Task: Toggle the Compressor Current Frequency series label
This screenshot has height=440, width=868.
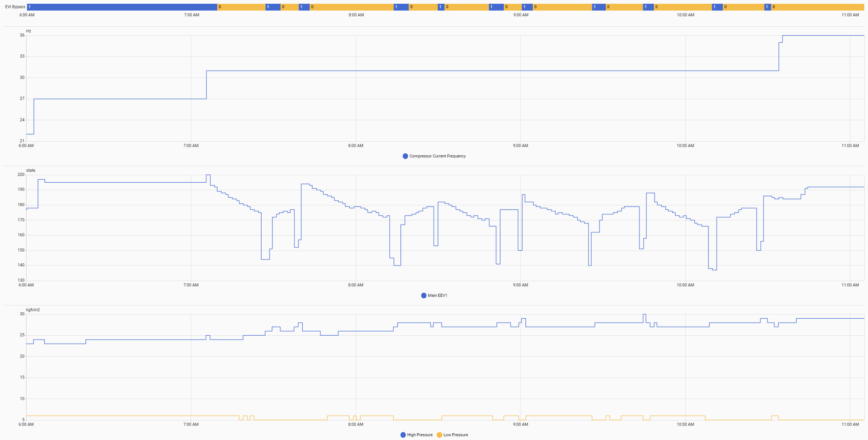Action: pos(437,156)
